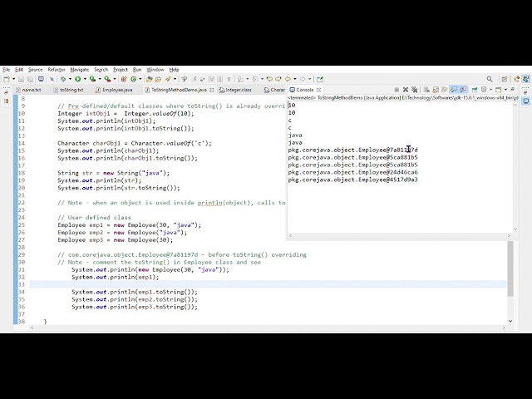Click the editor vertical scrollbar thumb

[x=510, y=268]
